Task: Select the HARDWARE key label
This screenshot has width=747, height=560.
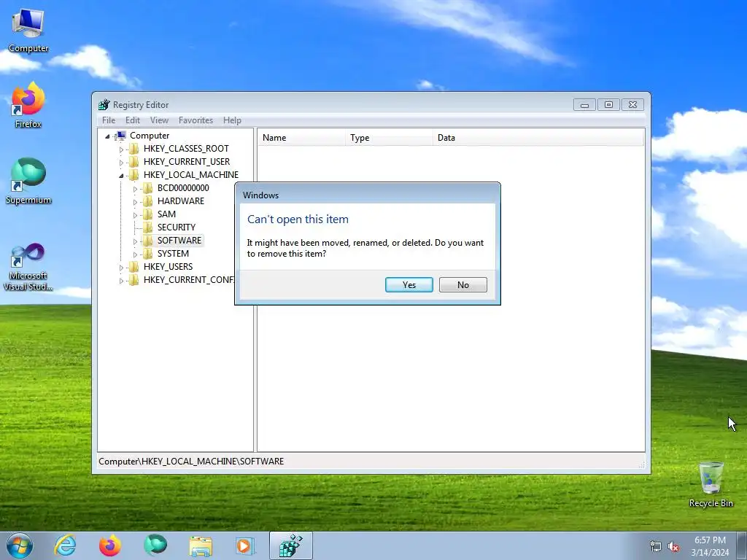Action: coord(181,201)
